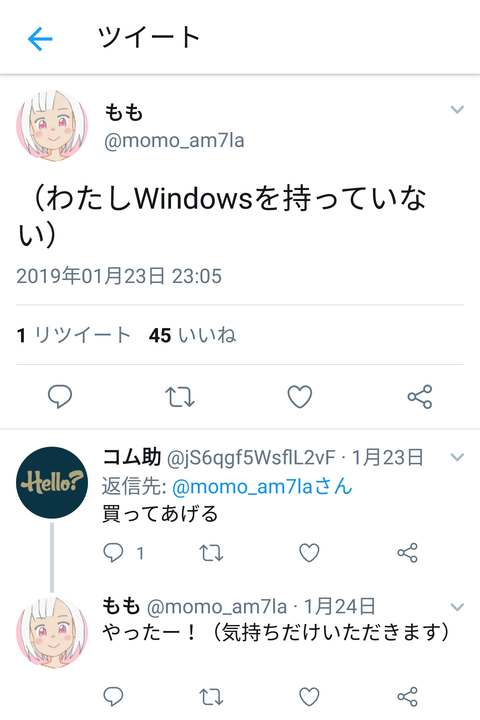
Task: Reply to もも's やったー tweet
Action: [113, 697]
